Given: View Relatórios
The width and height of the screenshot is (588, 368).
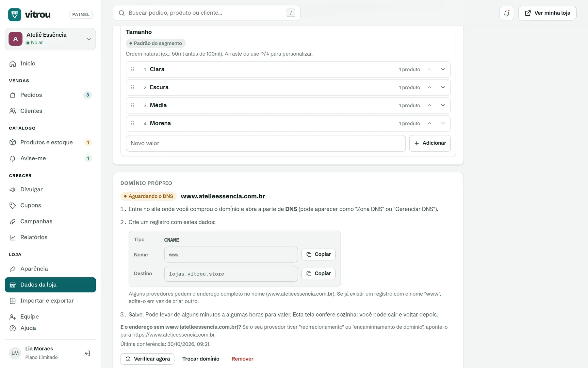Looking at the screenshot, I should coord(50,237).
